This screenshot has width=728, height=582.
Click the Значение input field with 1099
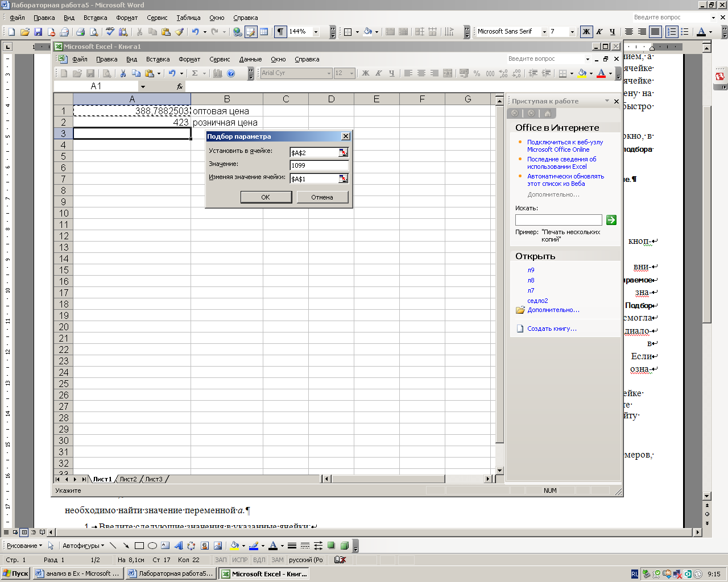tap(319, 165)
